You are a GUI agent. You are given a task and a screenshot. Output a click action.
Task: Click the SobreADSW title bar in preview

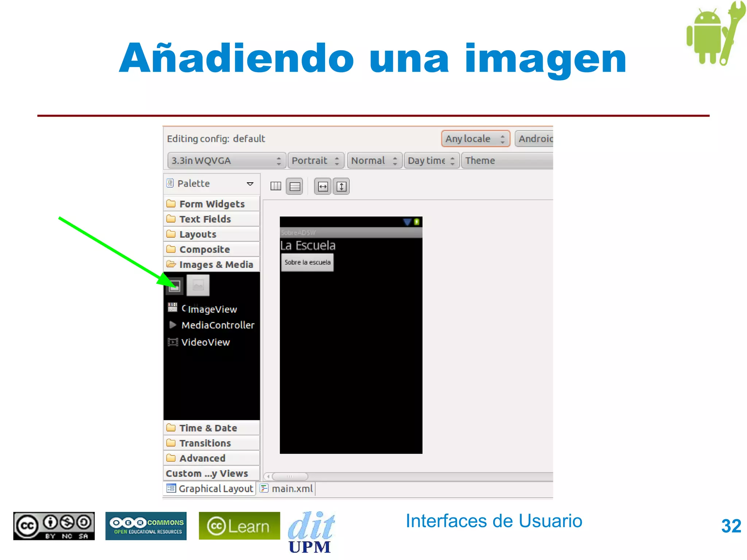click(x=351, y=233)
